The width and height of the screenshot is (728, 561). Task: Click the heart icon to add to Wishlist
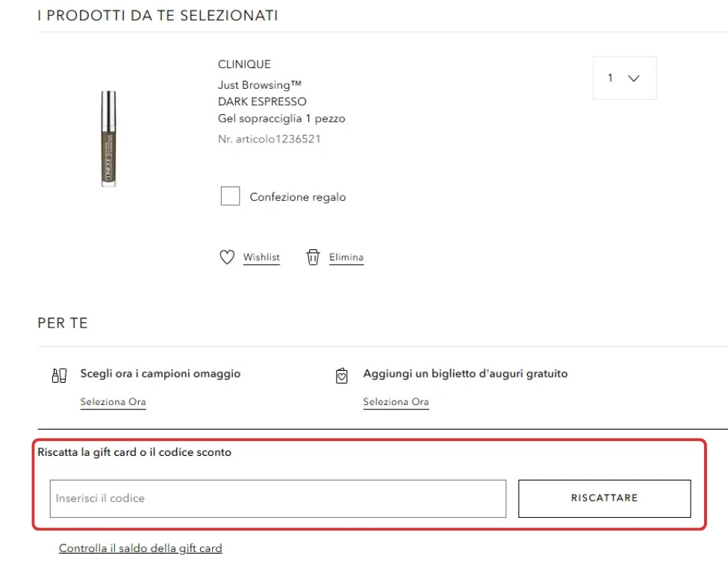(x=227, y=257)
